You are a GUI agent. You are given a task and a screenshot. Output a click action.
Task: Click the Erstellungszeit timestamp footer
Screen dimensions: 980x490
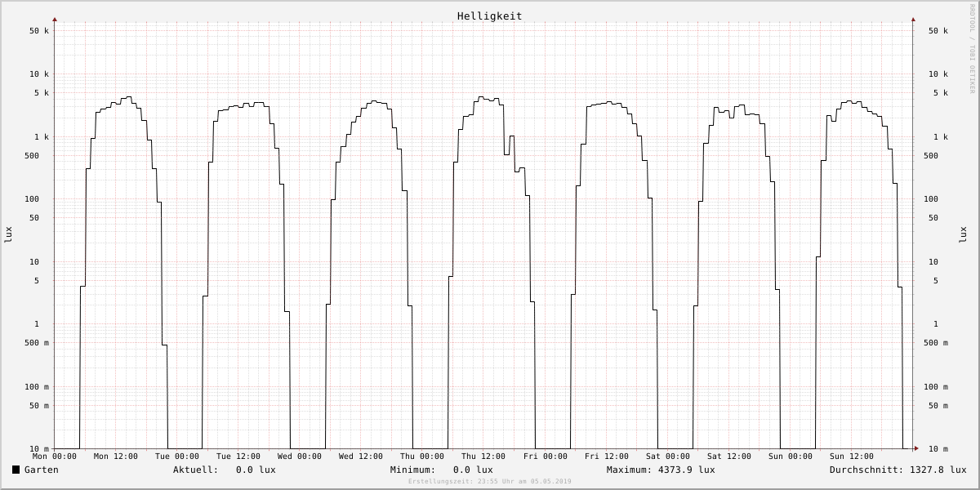[x=490, y=482]
